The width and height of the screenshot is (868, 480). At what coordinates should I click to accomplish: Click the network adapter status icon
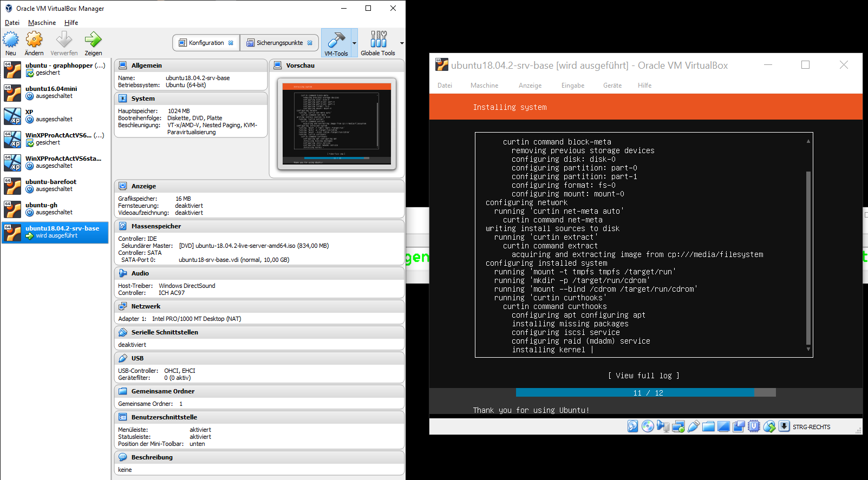678,426
